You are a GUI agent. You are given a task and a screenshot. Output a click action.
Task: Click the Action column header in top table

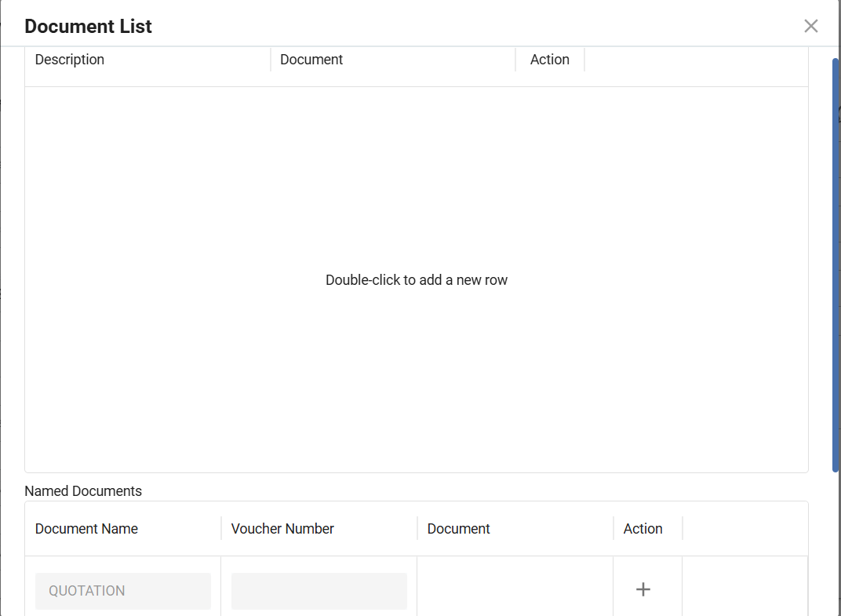(549, 59)
